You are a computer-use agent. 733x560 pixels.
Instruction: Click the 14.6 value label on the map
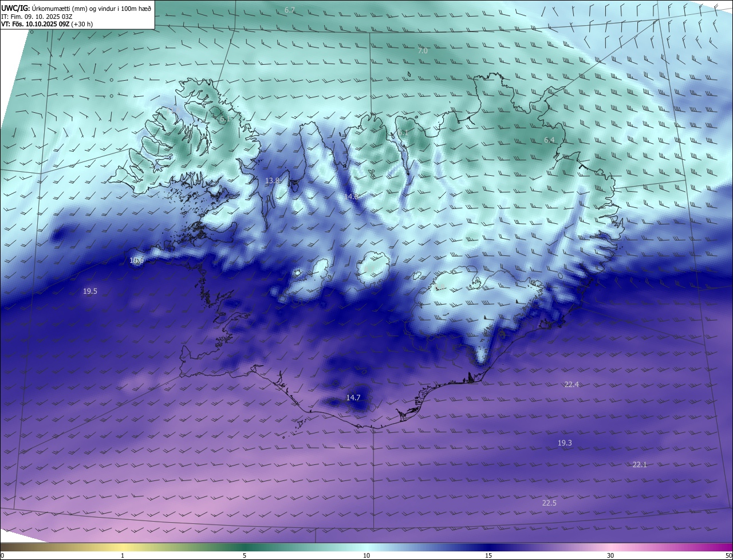pyautogui.click(x=351, y=196)
